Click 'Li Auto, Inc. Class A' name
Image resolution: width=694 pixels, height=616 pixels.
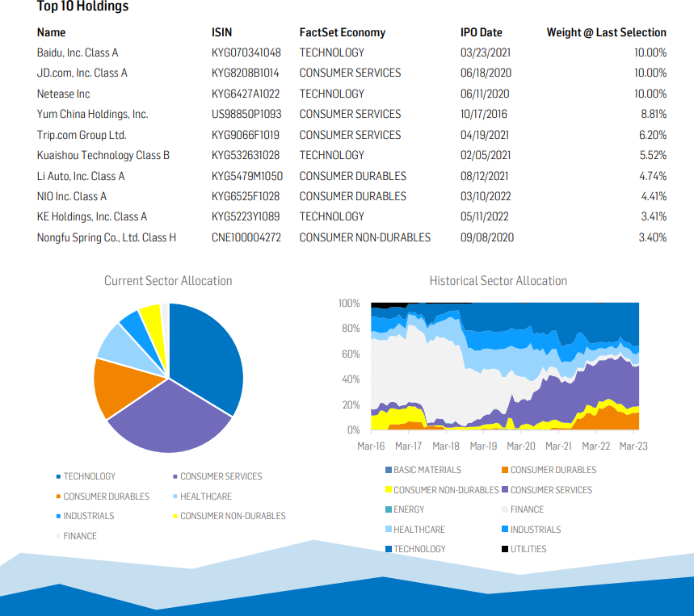click(x=81, y=176)
